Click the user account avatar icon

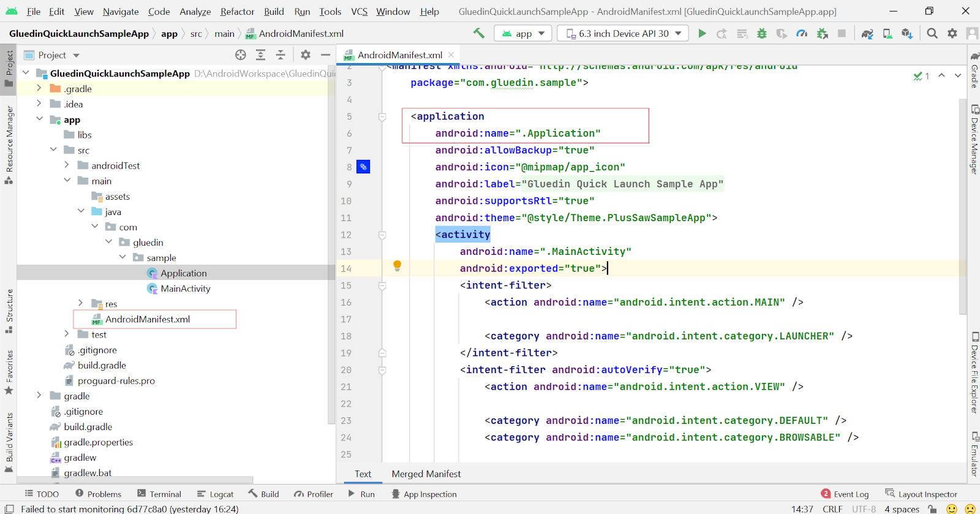tap(972, 34)
